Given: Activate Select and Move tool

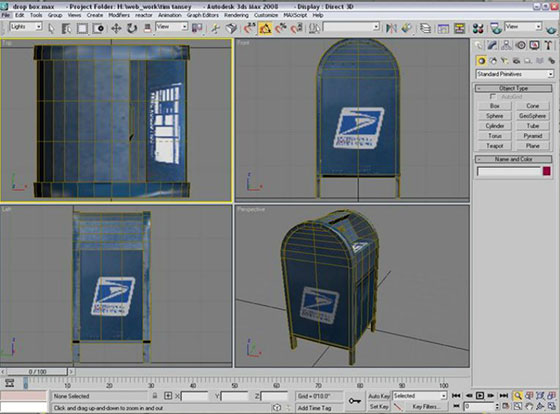Looking at the screenshot, I should point(116,28).
